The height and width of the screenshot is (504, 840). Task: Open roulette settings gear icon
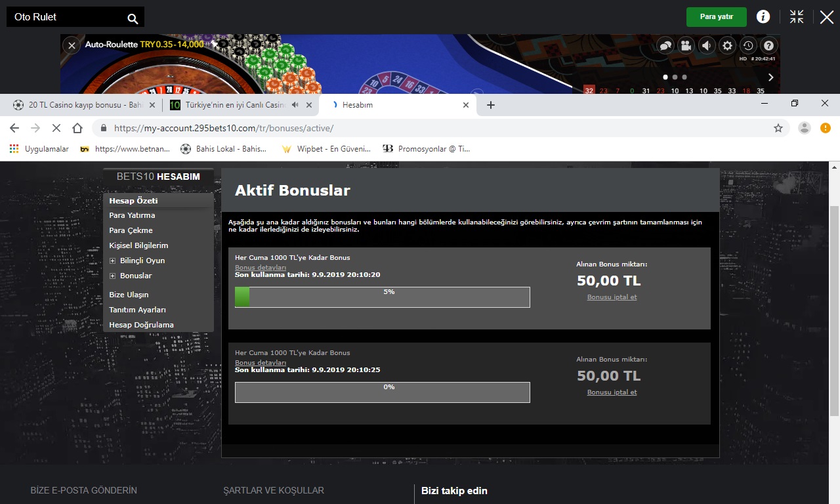point(727,45)
